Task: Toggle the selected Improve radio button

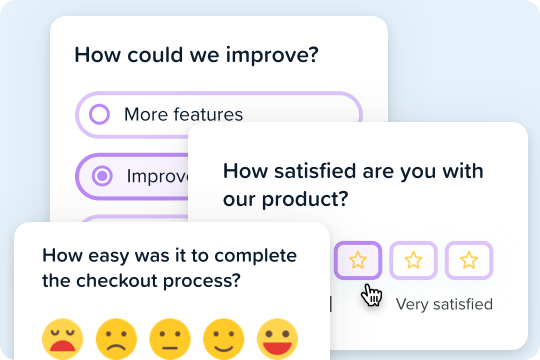Action: [102, 176]
